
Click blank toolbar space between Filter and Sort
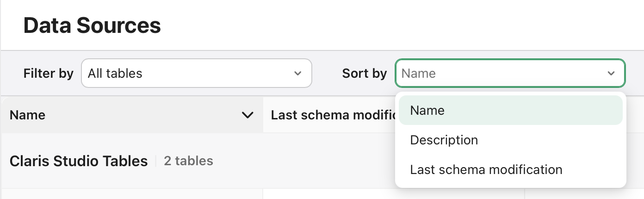pos(327,73)
